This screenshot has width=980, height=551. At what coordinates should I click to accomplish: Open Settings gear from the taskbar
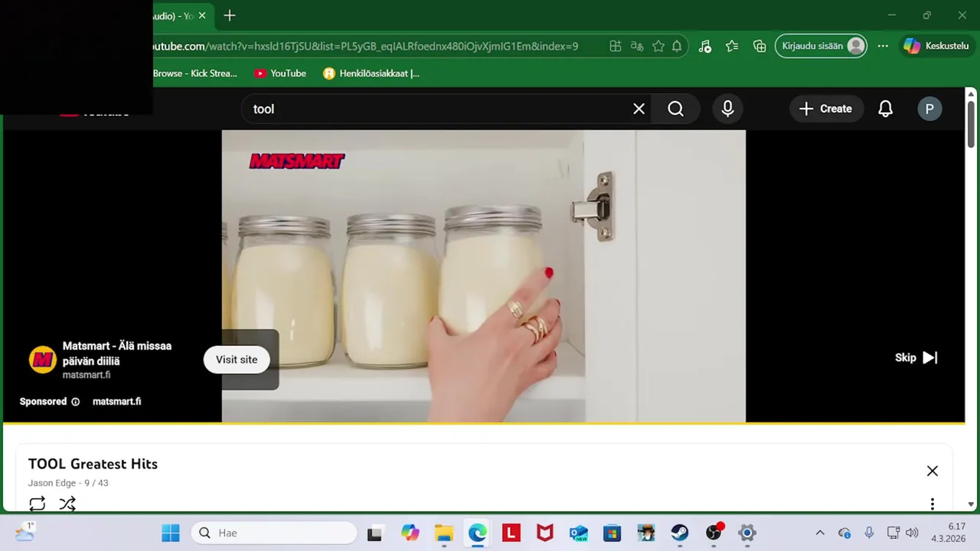click(x=747, y=533)
